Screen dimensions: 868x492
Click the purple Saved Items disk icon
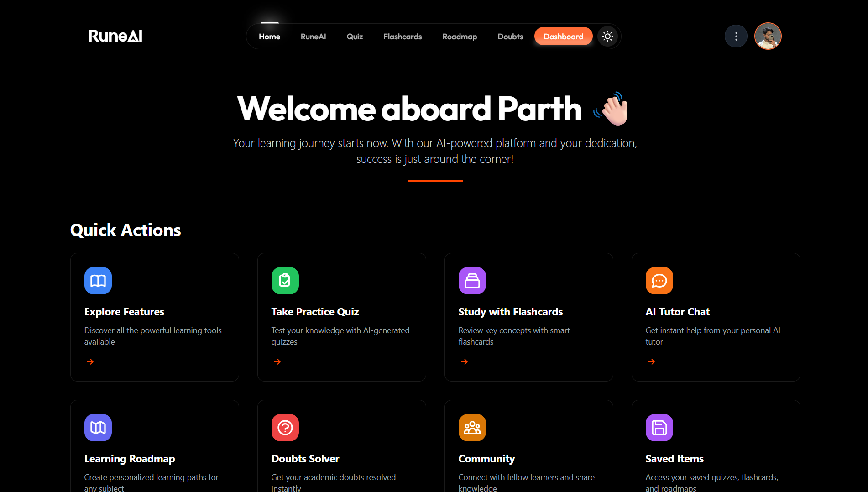click(x=659, y=428)
